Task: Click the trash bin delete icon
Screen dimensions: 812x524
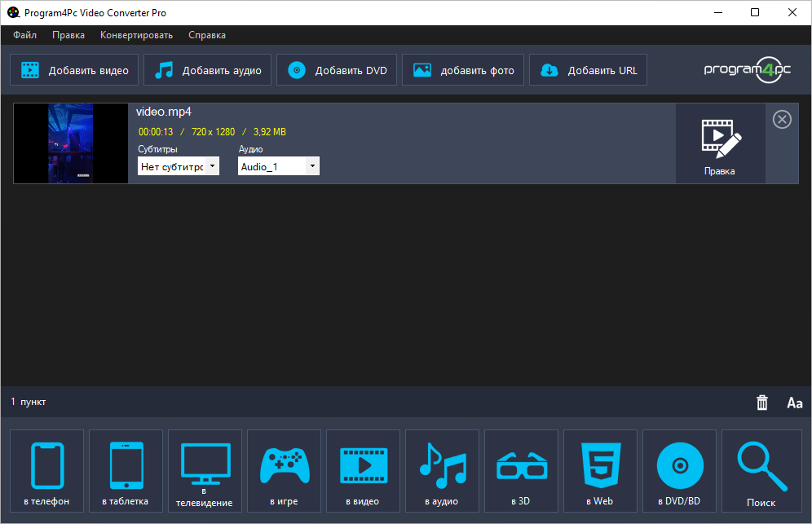Action: coord(762,403)
